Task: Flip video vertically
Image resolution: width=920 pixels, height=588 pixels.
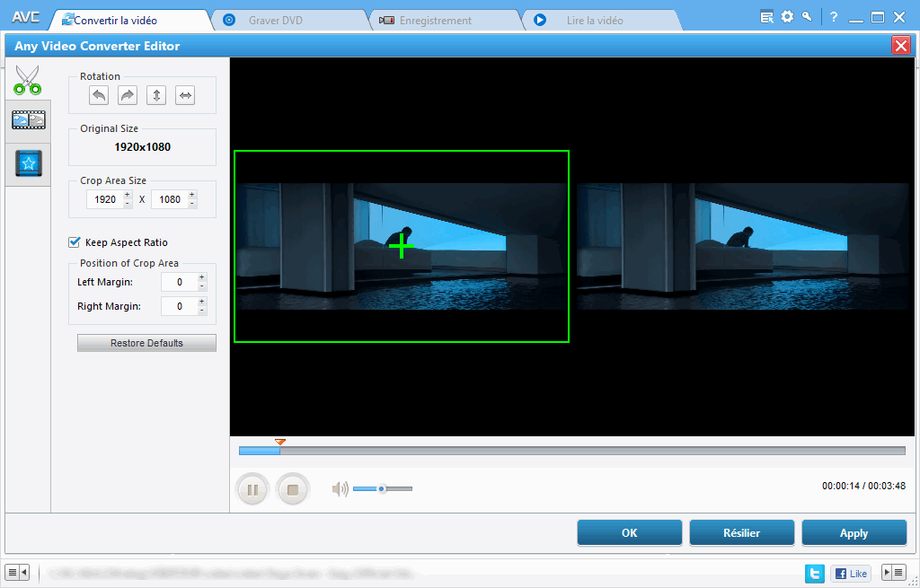Action: pyautogui.click(x=156, y=95)
